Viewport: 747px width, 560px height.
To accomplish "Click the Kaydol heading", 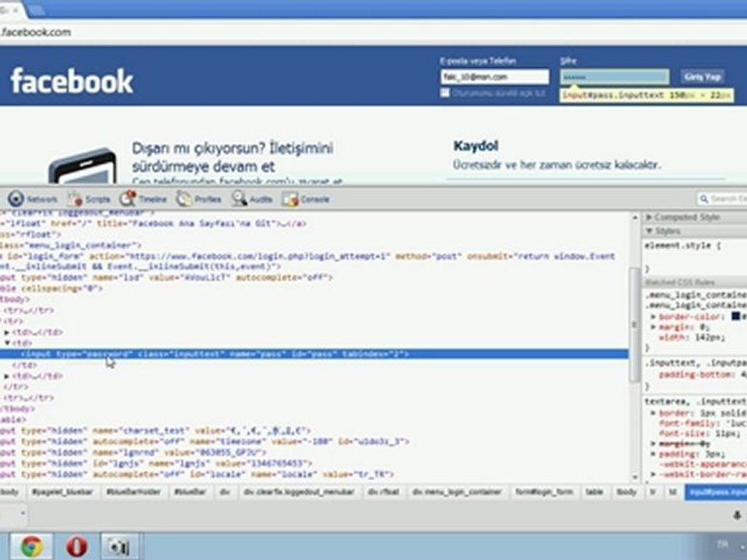I will pyautogui.click(x=476, y=145).
